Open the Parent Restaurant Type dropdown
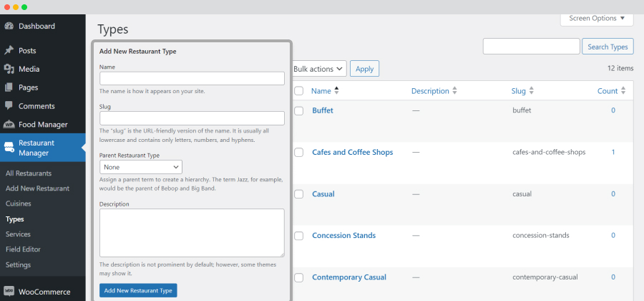Viewport: 644px width, 301px height. (141, 167)
